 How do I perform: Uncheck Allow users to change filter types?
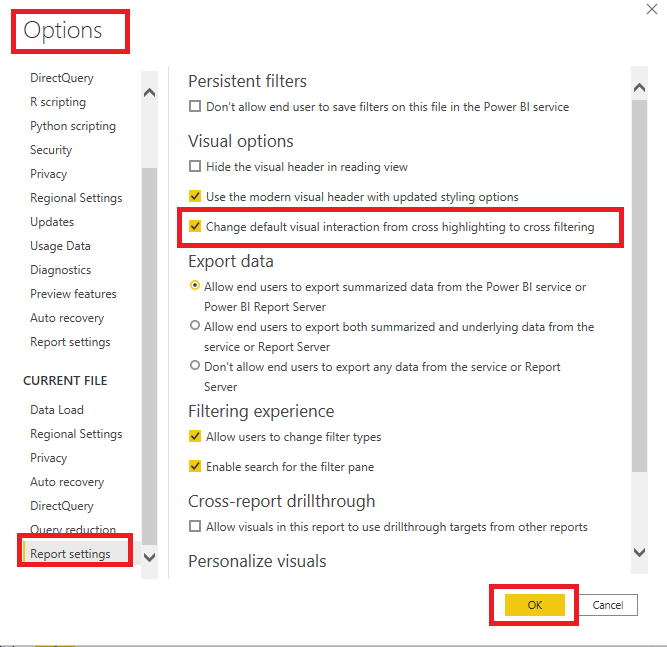click(195, 436)
